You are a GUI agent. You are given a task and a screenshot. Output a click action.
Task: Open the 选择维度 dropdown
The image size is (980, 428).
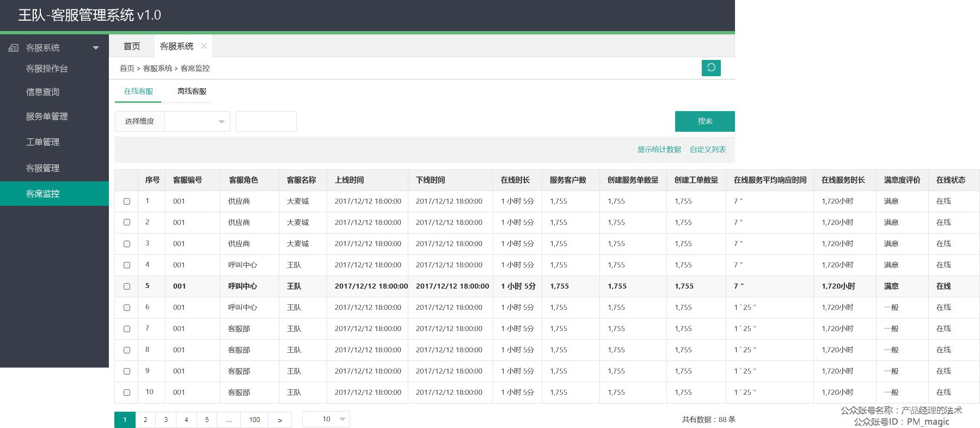(197, 121)
